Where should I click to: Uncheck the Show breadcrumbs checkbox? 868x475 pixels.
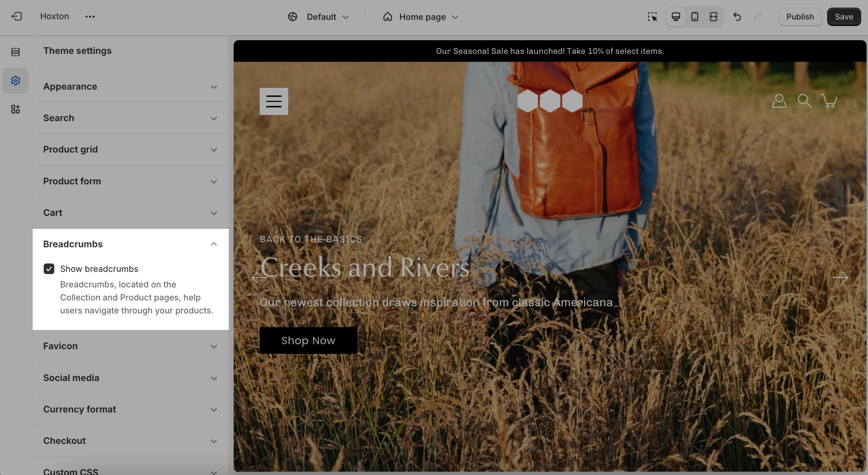click(49, 269)
